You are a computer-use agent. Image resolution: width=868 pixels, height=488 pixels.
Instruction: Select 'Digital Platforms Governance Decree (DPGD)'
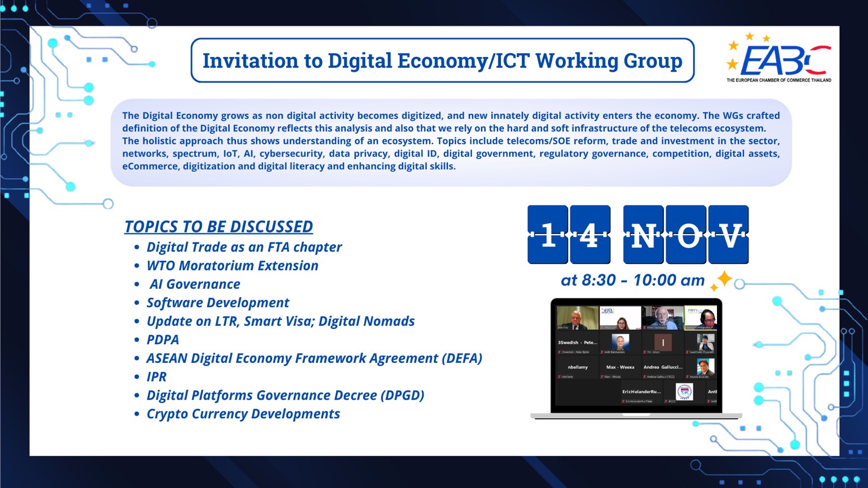(285, 395)
